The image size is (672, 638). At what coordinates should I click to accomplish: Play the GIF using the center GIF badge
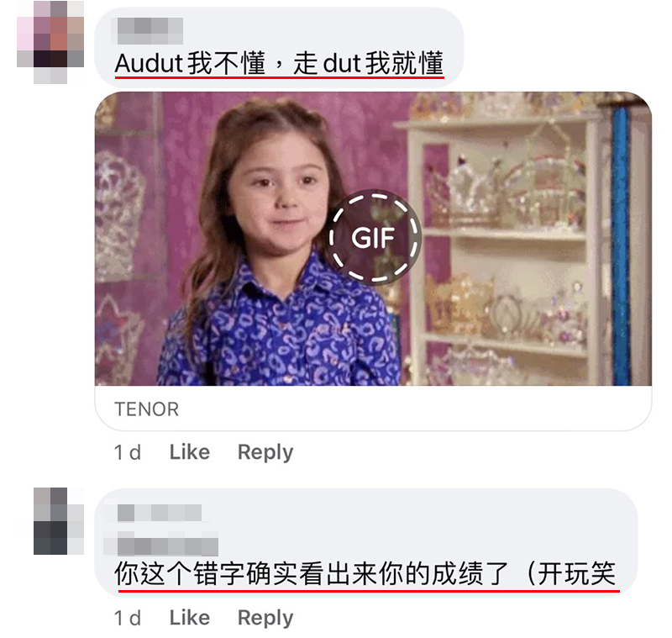(x=375, y=238)
